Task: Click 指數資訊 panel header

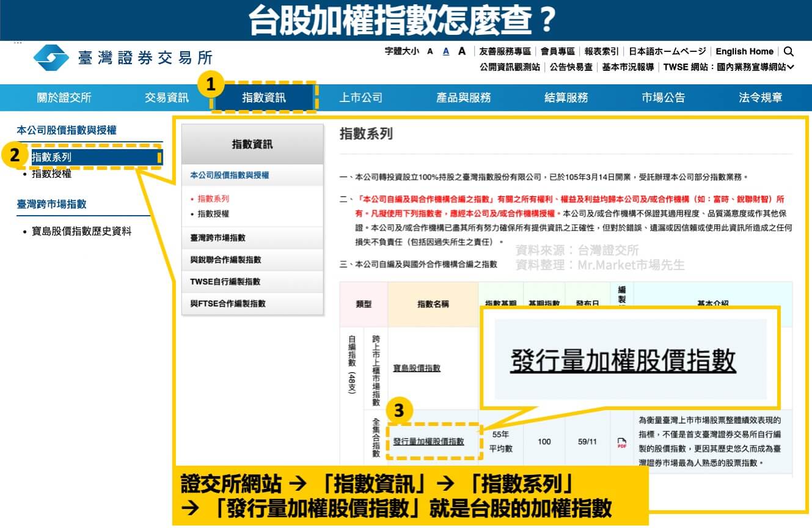Action: pos(252,145)
